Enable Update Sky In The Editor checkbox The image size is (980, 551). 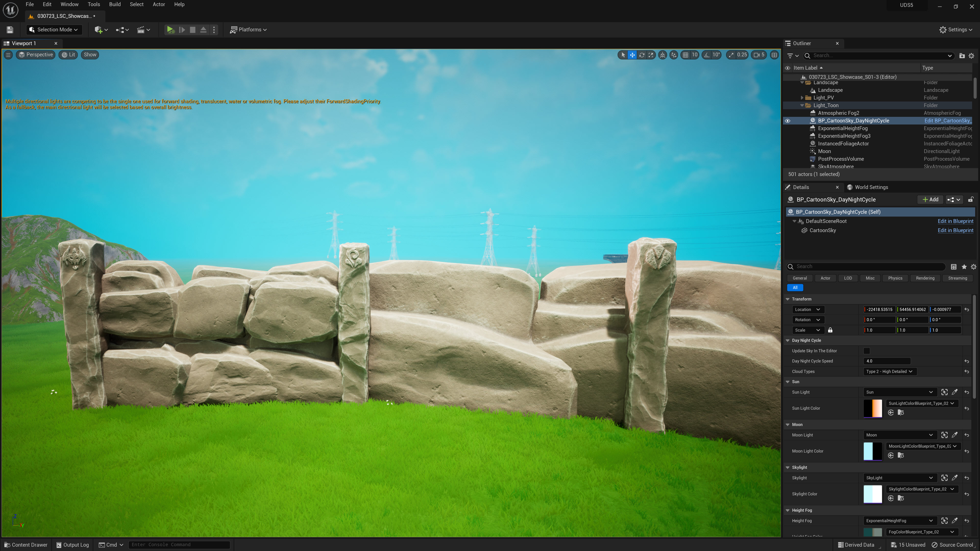[867, 350]
